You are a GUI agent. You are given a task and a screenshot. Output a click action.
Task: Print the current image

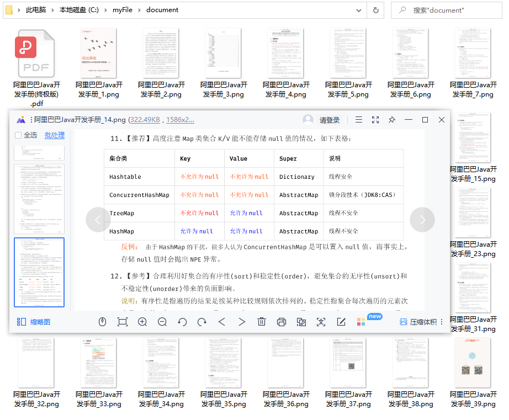[x=282, y=322]
